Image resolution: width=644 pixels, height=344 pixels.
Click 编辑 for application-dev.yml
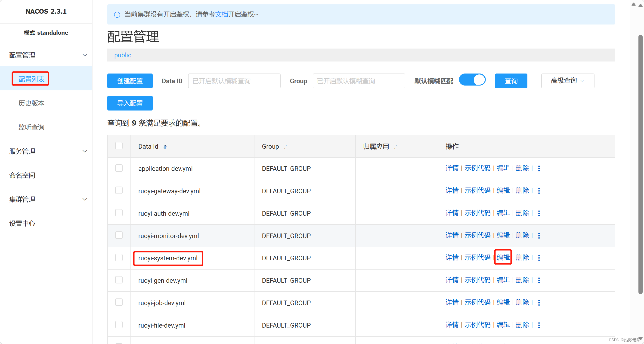[503, 168]
